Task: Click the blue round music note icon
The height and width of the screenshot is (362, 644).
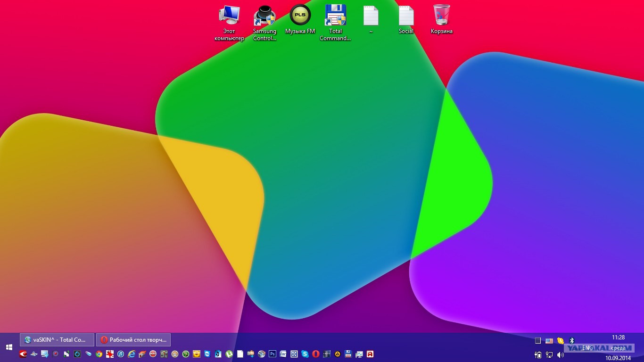Action: click(x=121, y=354)
